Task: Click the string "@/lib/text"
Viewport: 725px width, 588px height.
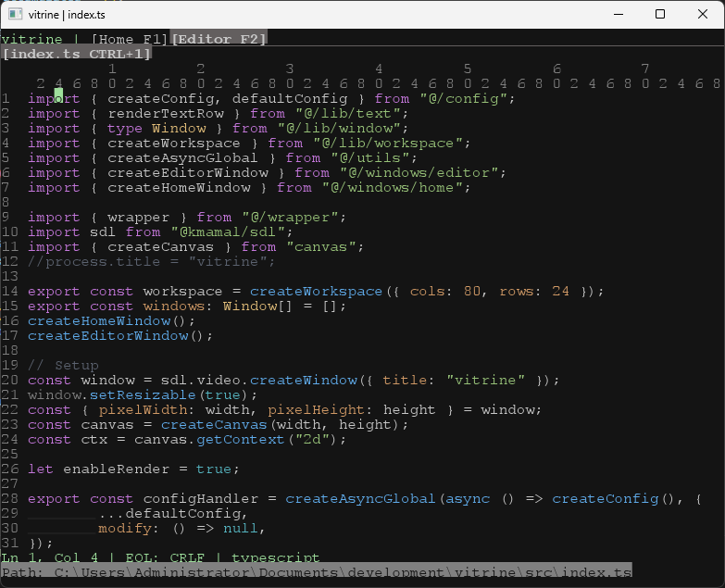Action: tap(348, 113)
